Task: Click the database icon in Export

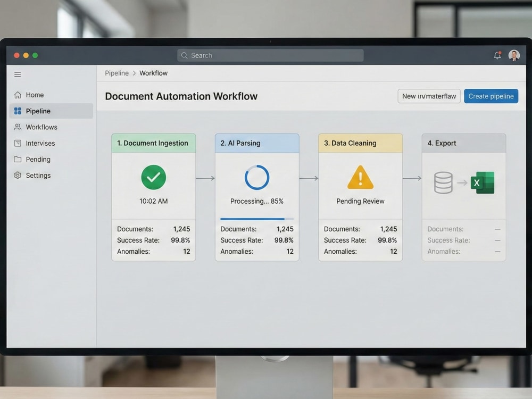Action: pyautogui.click(x=443, y=183)
